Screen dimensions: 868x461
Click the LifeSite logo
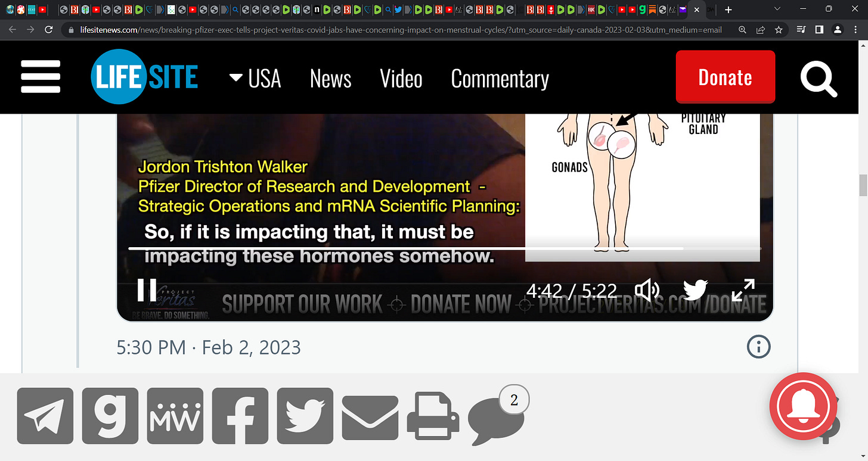click(x=144, y=77)
